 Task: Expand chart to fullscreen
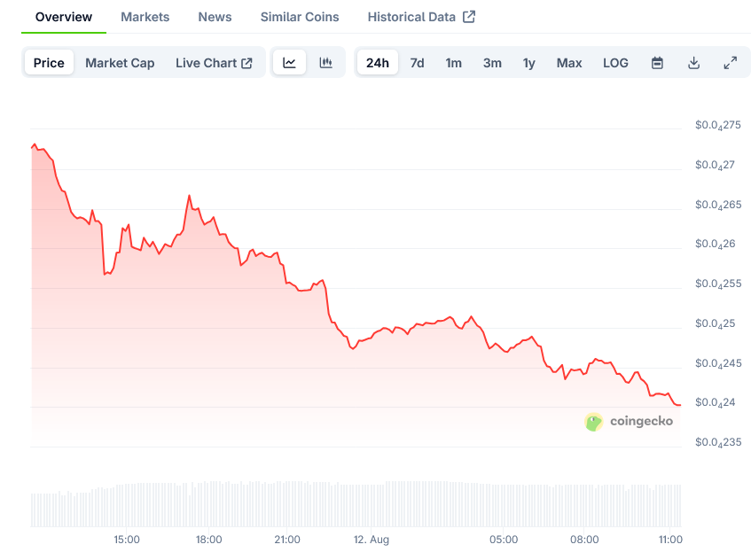tap(730, 63)
